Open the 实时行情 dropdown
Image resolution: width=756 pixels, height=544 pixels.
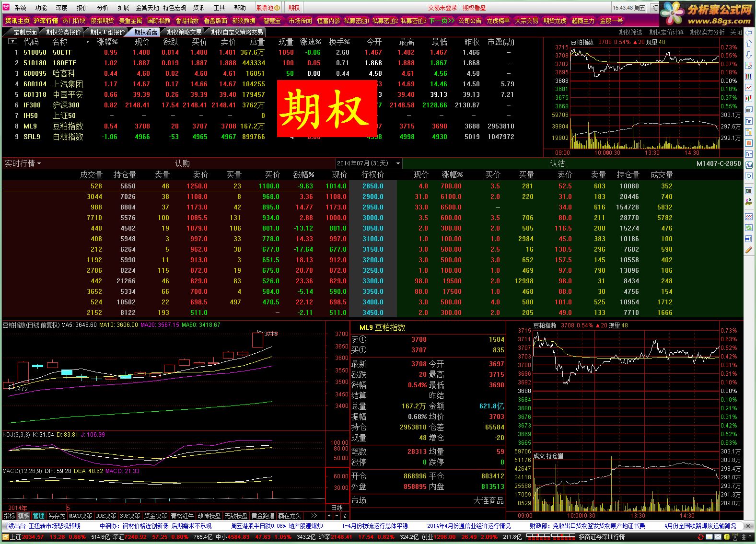click(x=23, y=164)
